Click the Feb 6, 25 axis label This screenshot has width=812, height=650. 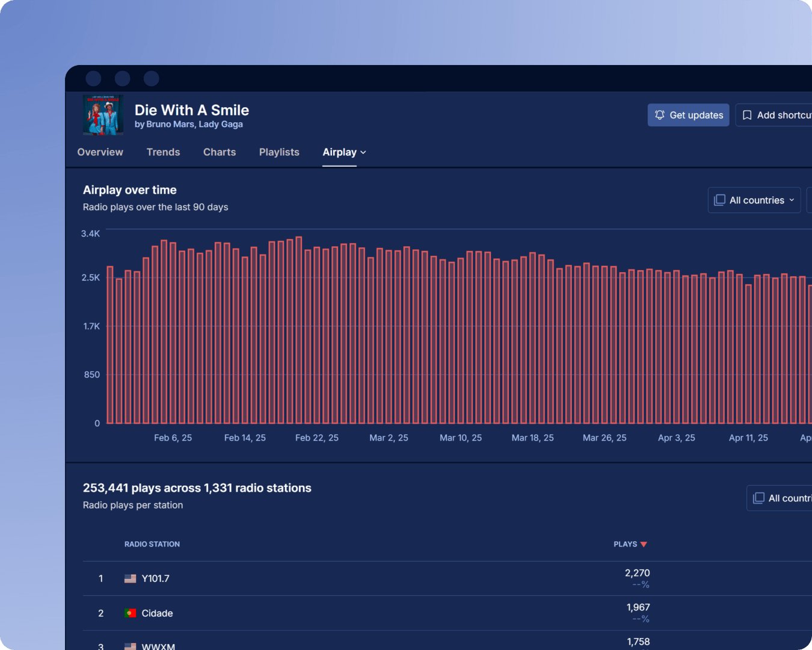coord(173,438)
